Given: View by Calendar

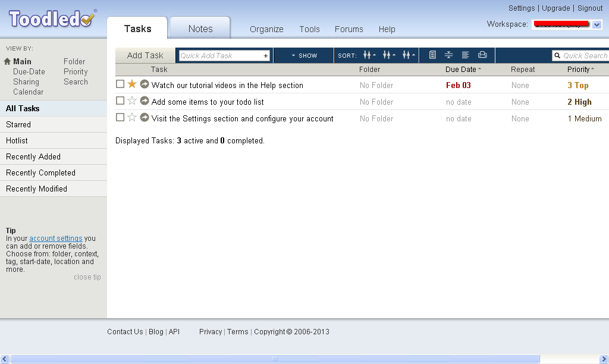Looking at the screenshot, I should pyautogui.click(x=29, y=92).
